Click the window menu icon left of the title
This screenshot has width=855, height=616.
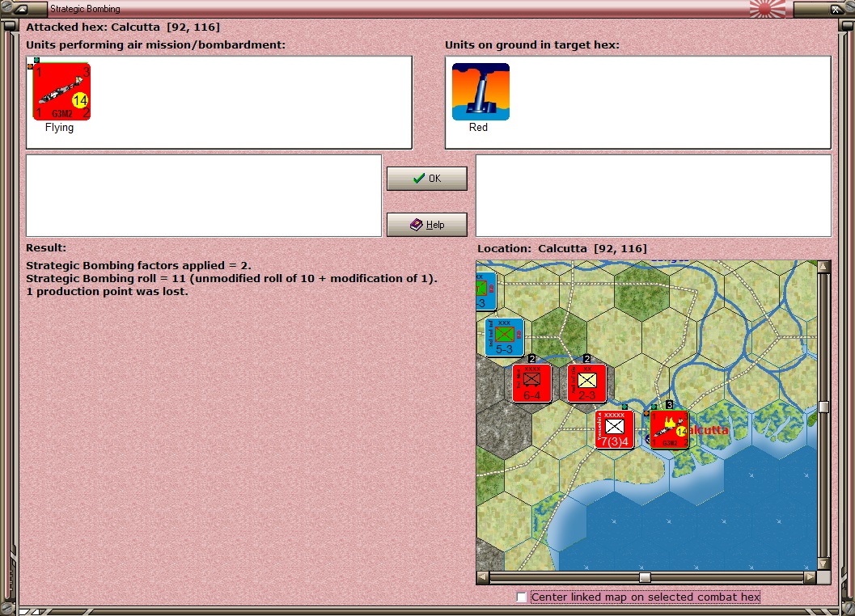[21, 9]
